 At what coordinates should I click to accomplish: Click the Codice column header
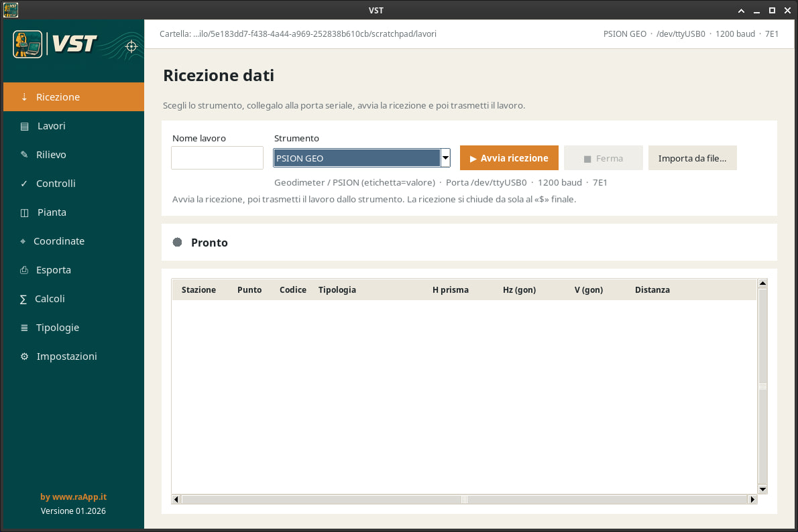pyautogui.click(x=292, y=290)
